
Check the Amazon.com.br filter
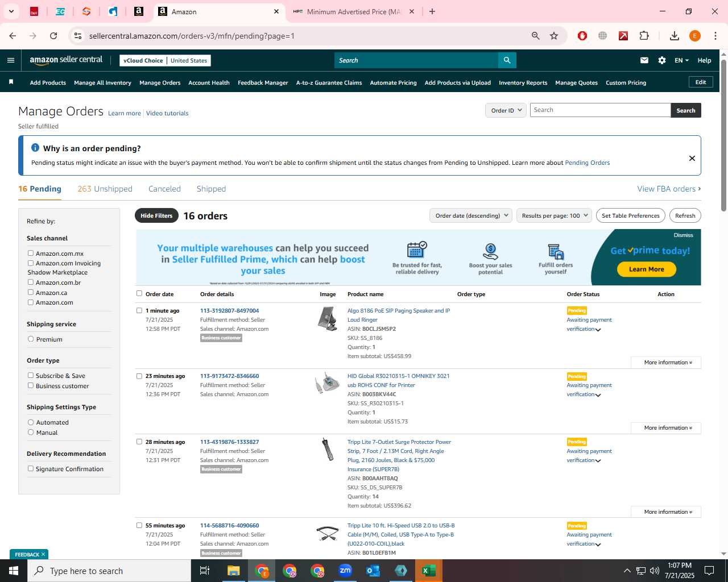tap(31, 282)
